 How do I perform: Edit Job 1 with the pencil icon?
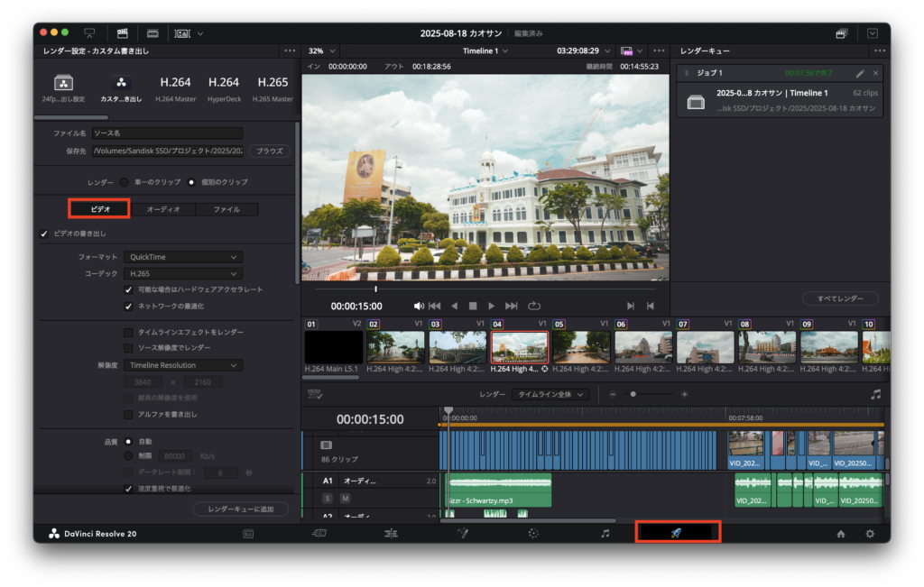(x=860, y=73)
